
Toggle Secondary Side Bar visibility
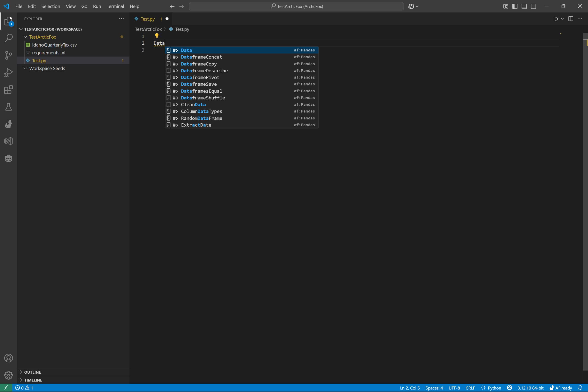tap(534, 6)
